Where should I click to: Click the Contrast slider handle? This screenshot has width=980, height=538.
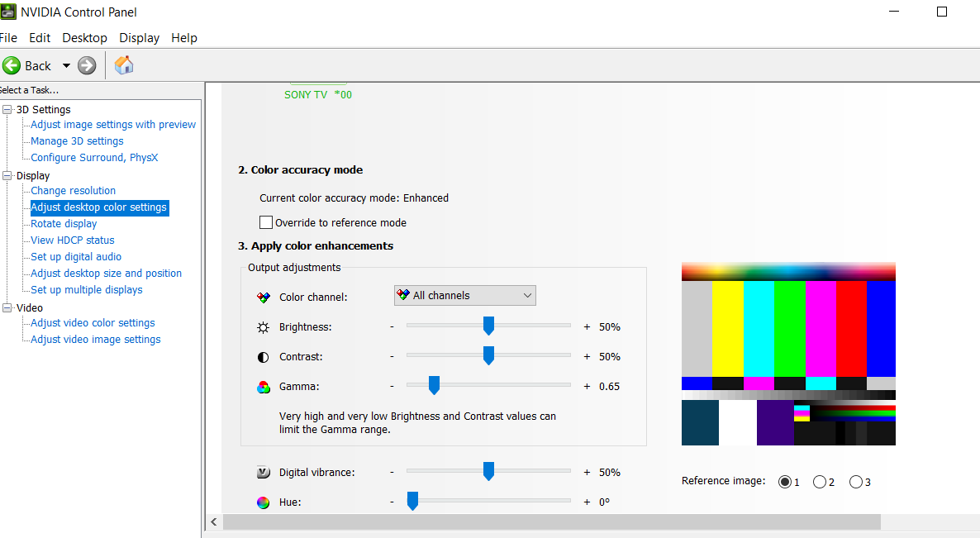pyautogui.click(x=488, y=355)
